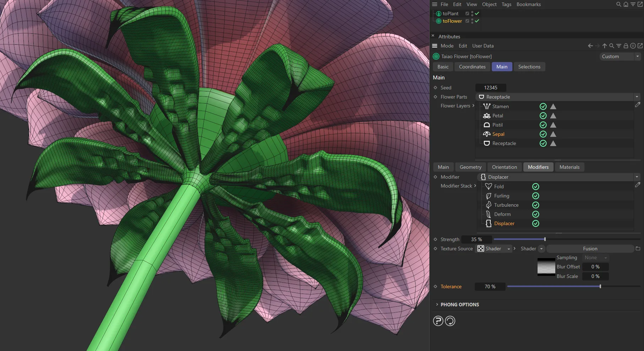Click the Sepal layer icon

[x=486, y=134]
